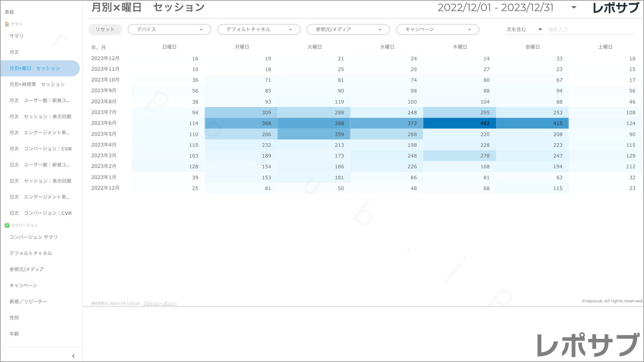
Task: Open the 月次 コンバージョン｜CVR page
Action: 40,149
